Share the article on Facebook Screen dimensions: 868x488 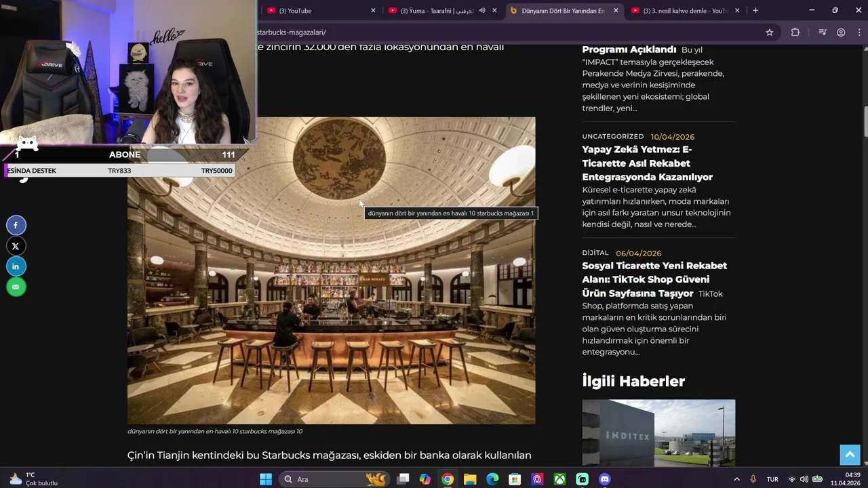(16, 225)
